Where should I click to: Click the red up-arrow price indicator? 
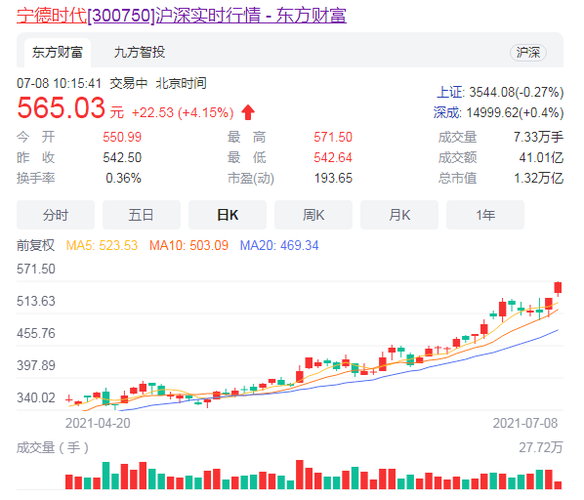tap(248, 112)
